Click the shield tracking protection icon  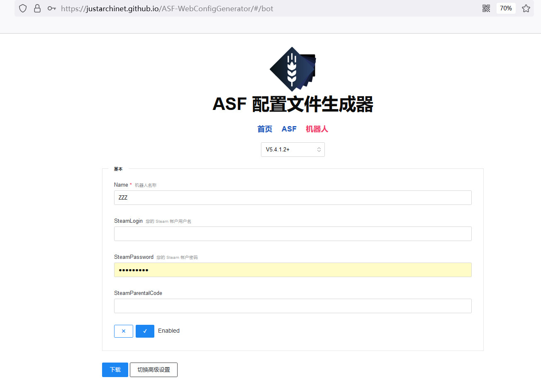pyautogui.click(x=23, y=8)
